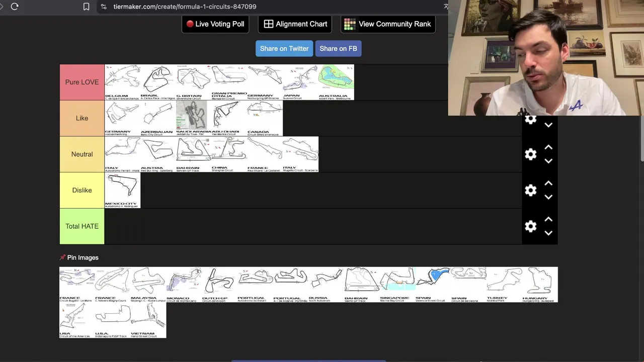The image size is (644, 362).
Task: Select the Mexico City circuit image
Action: click(122, 190)
